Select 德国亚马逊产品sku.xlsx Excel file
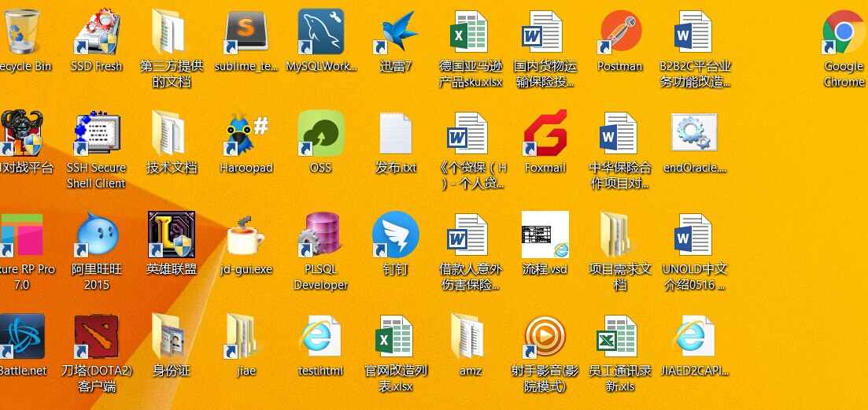The height and width of the screenshot is (410, 868). point(470,32)
